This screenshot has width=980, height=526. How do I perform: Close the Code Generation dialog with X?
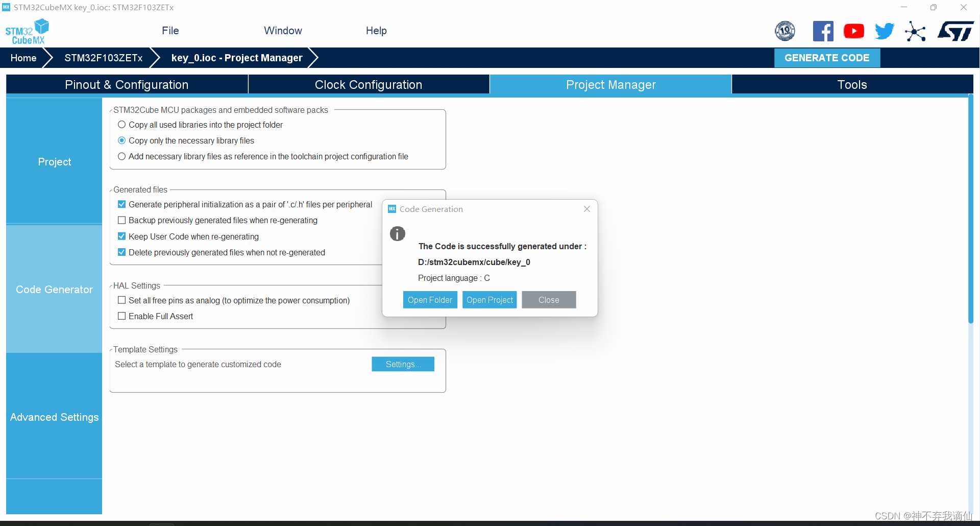click(x=587, y=209)
